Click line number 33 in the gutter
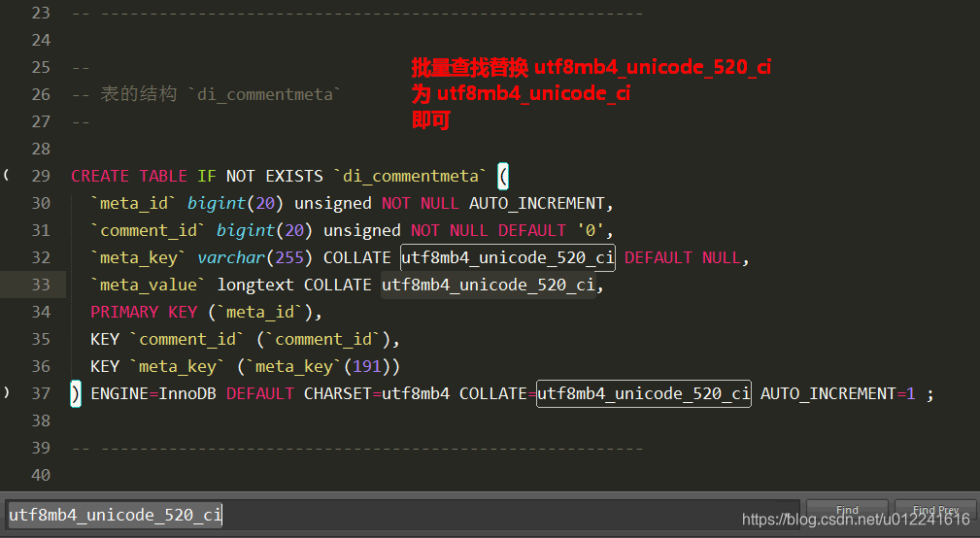 coord(41,285)
